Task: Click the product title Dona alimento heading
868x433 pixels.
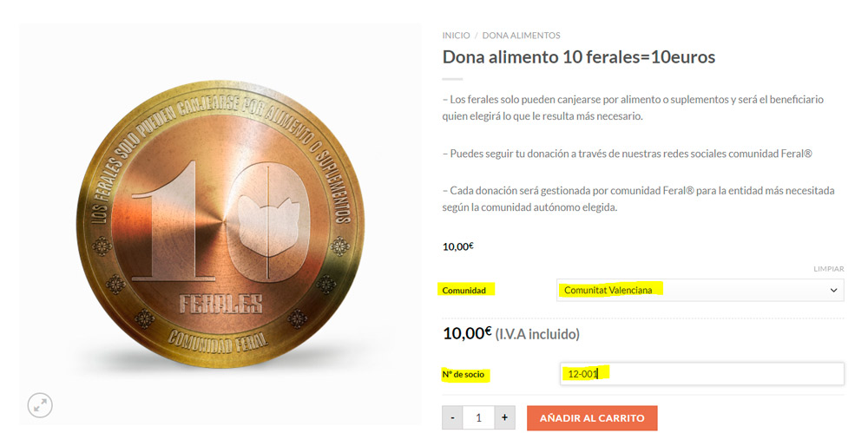Action: pyautogui.click(x=578, y=57)
